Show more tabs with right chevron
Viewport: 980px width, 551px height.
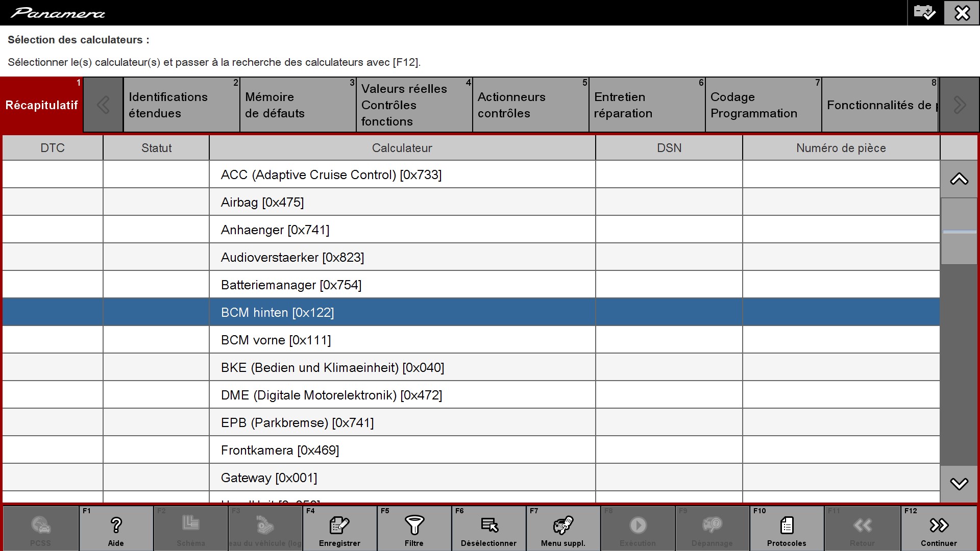tap(960, 105)
